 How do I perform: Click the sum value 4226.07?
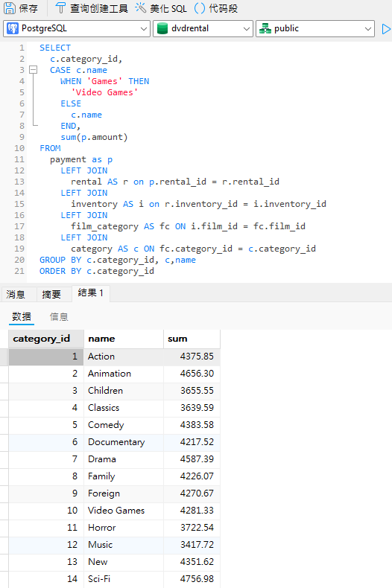192,476
